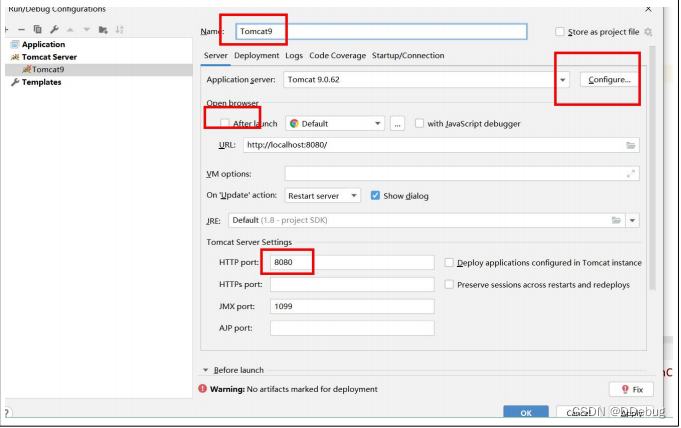Click the Tomcat Server Settings heading
The image size is (681, 428).
(249, 242)
